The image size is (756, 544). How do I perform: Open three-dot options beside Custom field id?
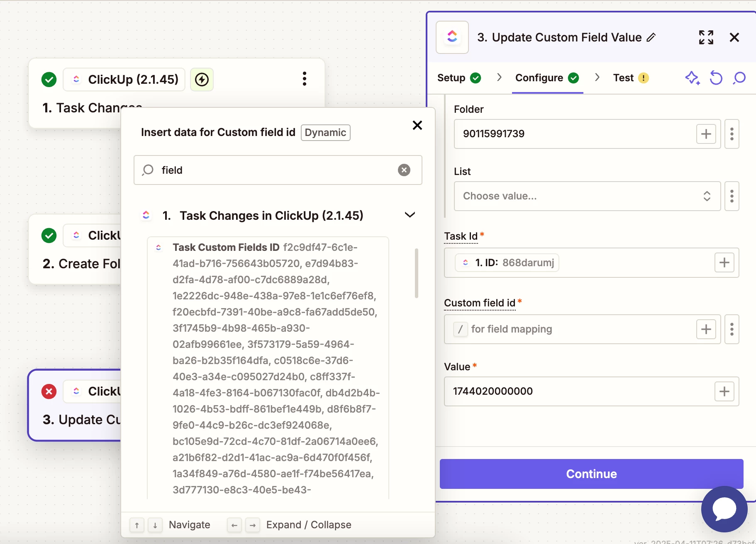[x=732, y=329]
